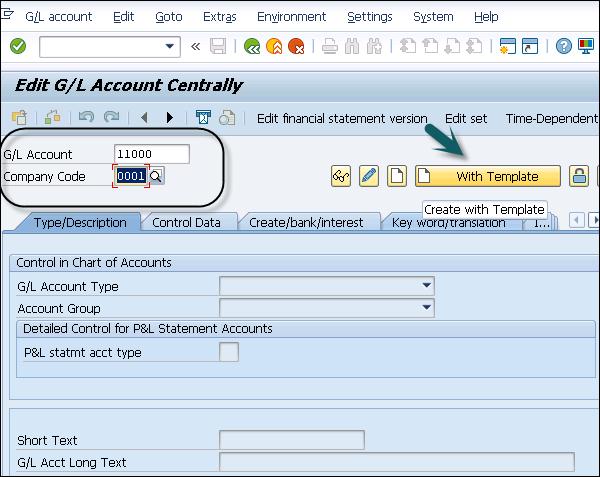Click the Last Page icon

(474, 46)
